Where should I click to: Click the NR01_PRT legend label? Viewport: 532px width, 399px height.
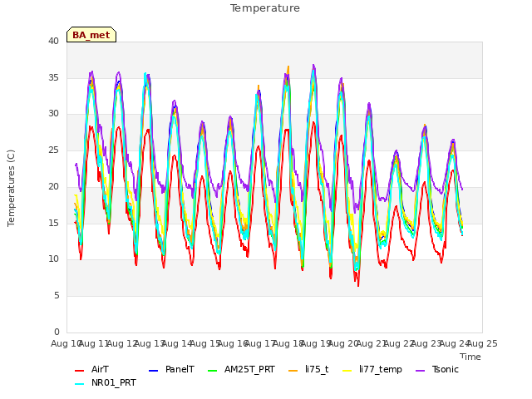click(114, 382)
